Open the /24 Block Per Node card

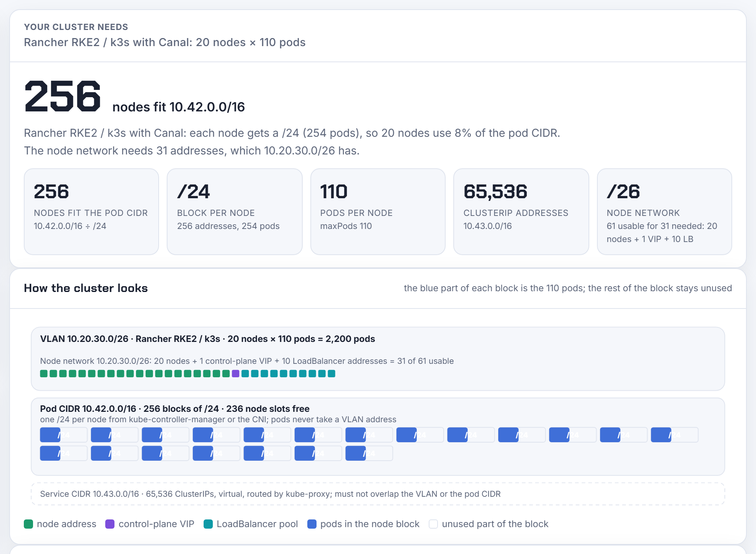[235, 212]
